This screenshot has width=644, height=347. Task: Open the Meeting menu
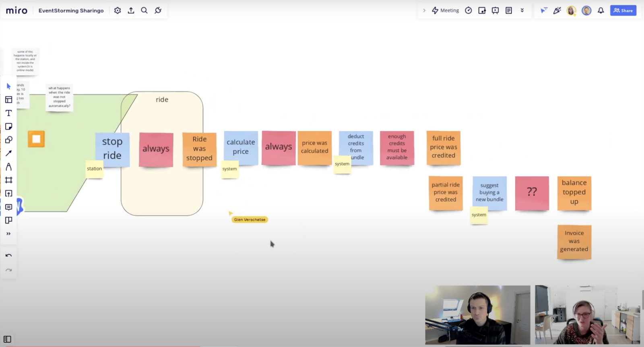(445, 10)
